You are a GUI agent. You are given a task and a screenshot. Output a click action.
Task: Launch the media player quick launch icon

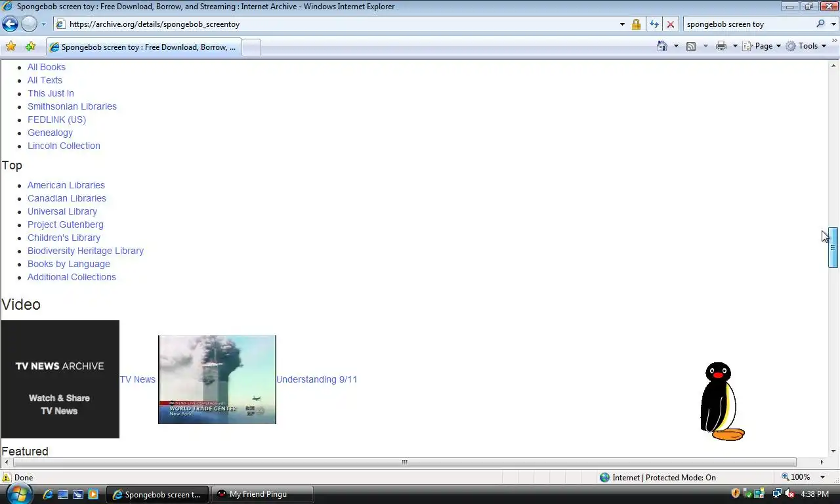[93, 494]
